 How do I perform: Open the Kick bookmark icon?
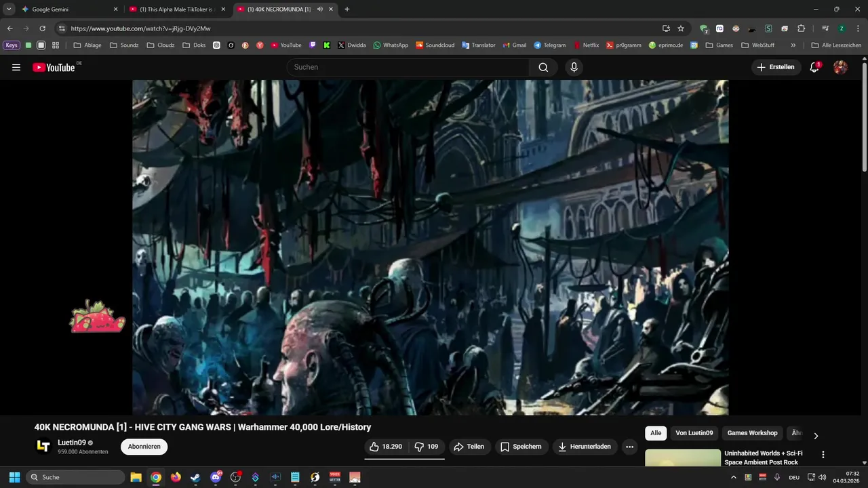pos(327,45)
